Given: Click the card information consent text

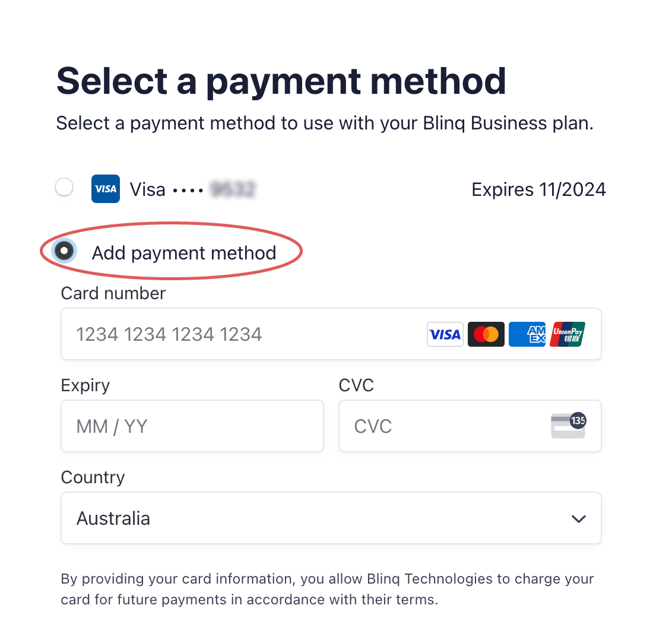Looking at the screenshot, I should (x=327, y=589).
